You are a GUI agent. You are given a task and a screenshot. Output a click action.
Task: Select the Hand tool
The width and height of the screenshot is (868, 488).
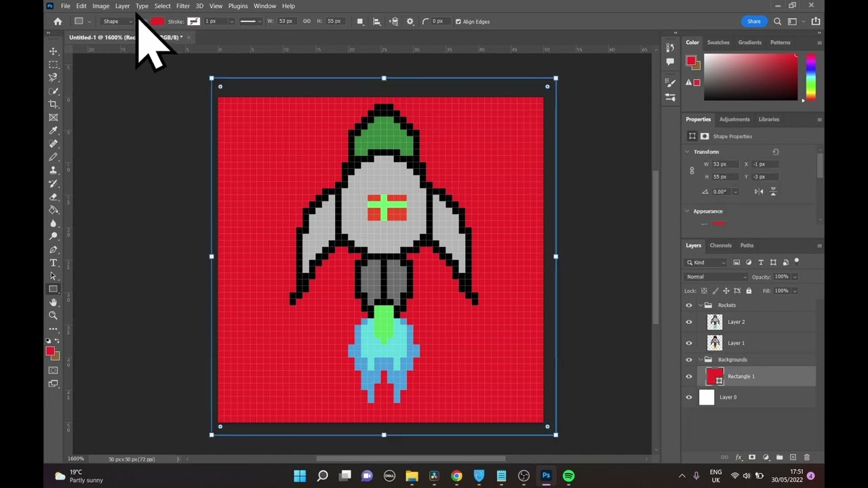point(53,302)
